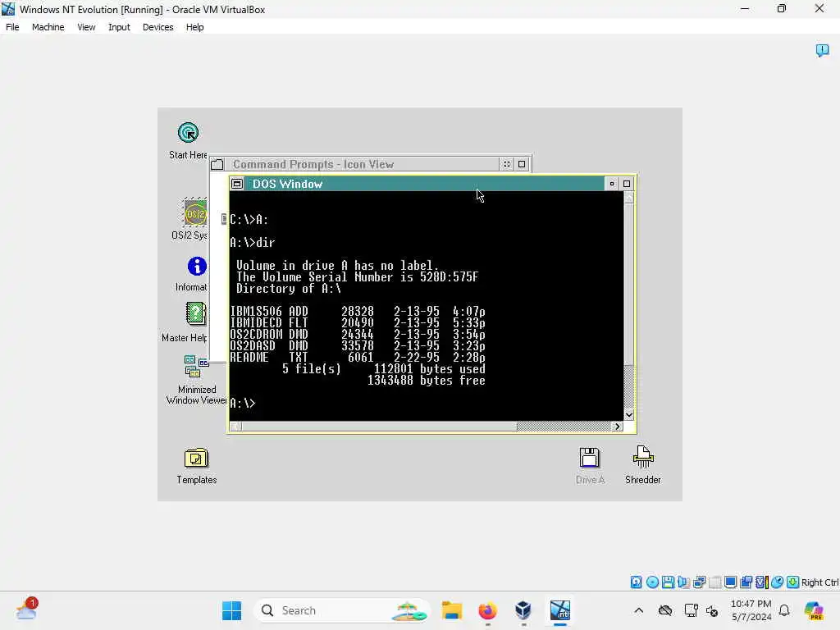Select the Shredder icon
Viewport: 840px width, 630px height.
(643, 457)
